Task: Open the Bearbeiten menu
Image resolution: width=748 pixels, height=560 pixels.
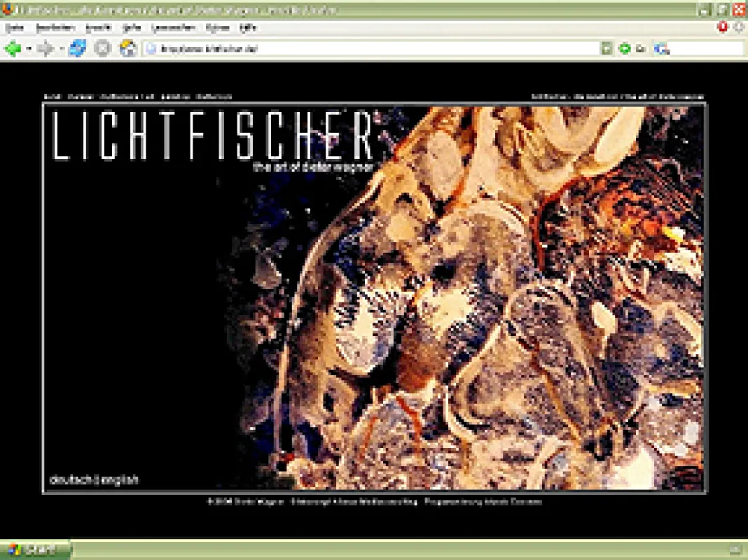Action: click(x=55, y=28)
